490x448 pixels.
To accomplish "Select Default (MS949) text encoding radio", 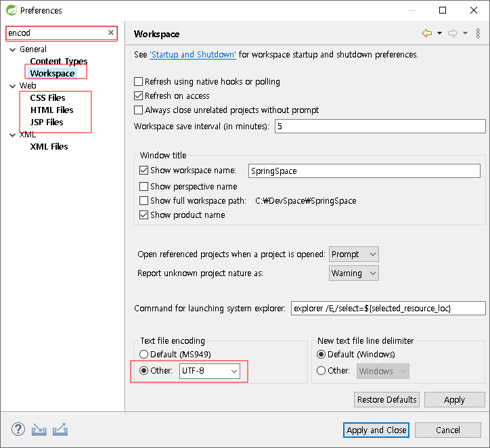I will [x=143, y=355].
